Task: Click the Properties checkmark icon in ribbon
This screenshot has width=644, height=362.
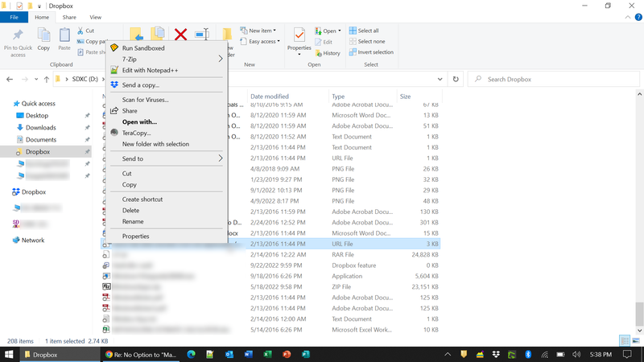Action: point(299,37)
